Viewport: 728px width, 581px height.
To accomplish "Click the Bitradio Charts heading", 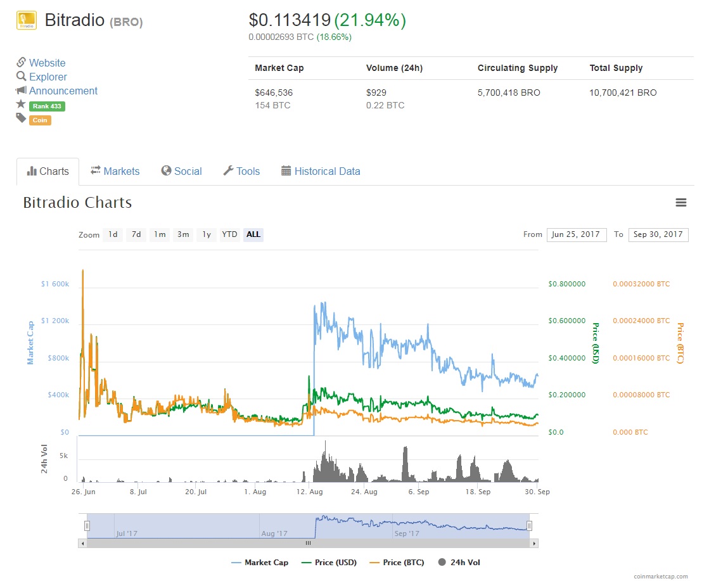I will [77, 203].
